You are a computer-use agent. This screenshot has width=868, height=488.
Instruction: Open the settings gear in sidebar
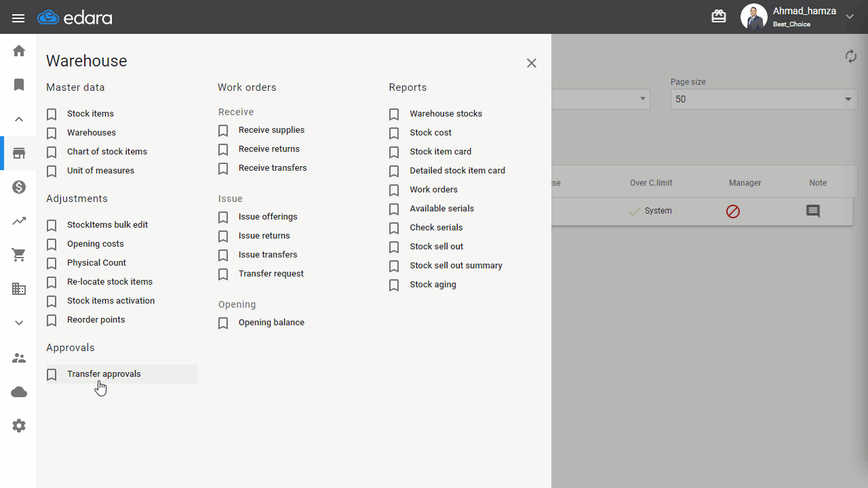pos(19,426)
